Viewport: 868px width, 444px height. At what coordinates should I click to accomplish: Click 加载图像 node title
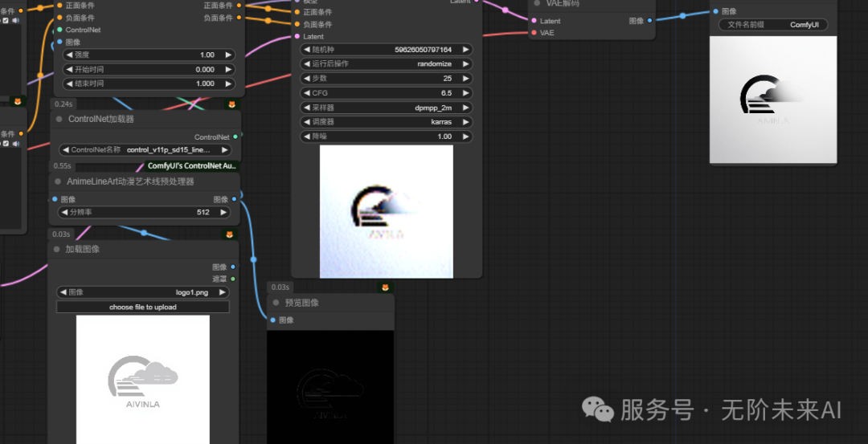83,250
